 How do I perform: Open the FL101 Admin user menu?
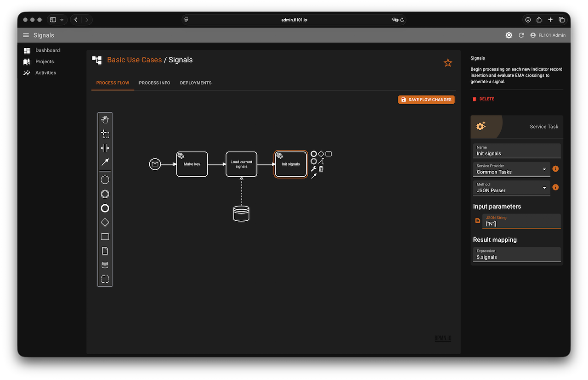click(548, 35)
